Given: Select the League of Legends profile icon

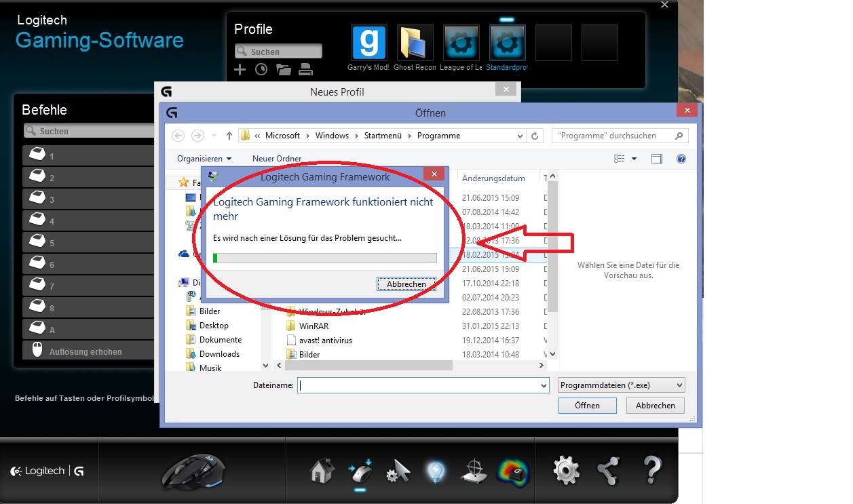Looking at the screenshot, I should click(x=461, y=43).
